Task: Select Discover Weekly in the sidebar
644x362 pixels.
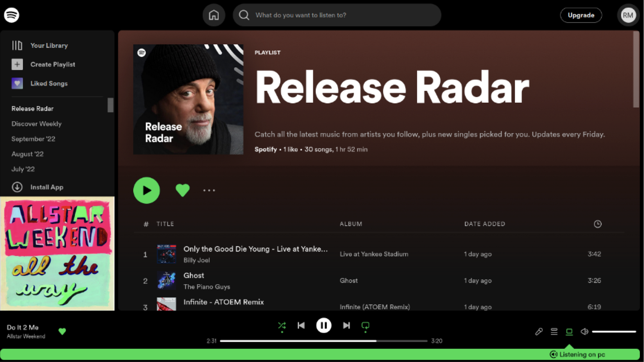Action: (x=36, y=124)
